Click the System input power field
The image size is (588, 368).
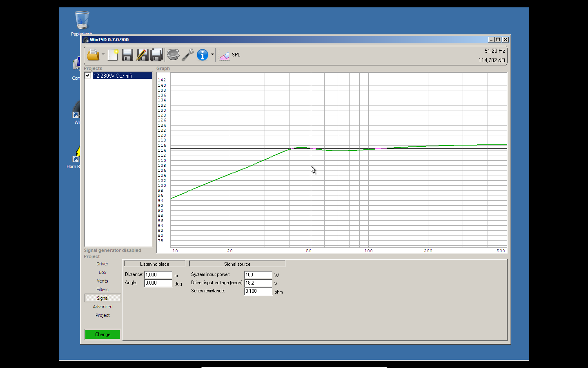tap(258, 275)
